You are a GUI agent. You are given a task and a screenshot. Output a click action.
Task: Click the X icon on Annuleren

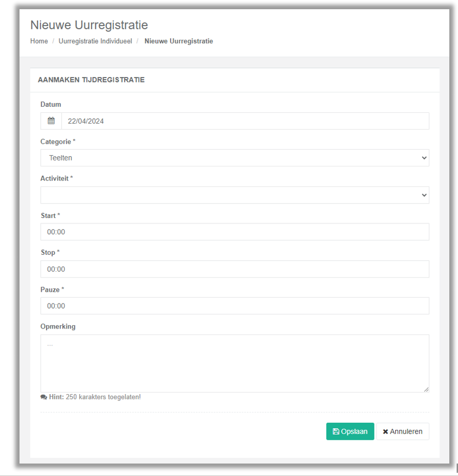click(x=385, y=432)
